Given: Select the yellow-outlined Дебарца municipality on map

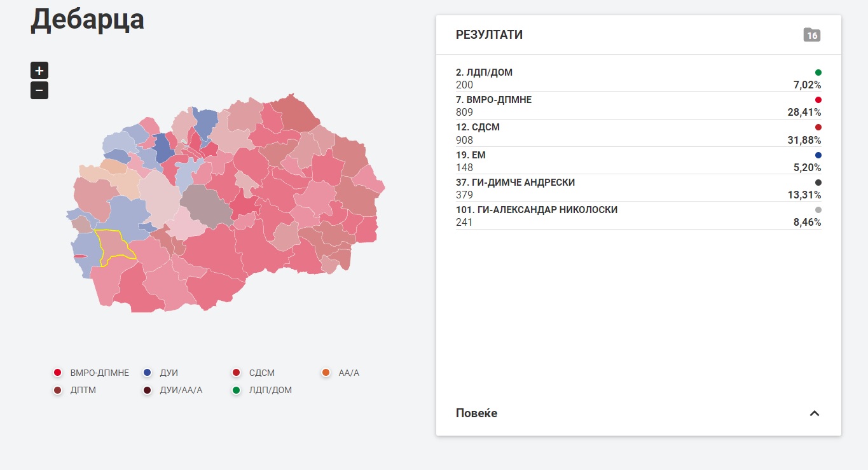Looking at the screenshot, I should point(114,247).
